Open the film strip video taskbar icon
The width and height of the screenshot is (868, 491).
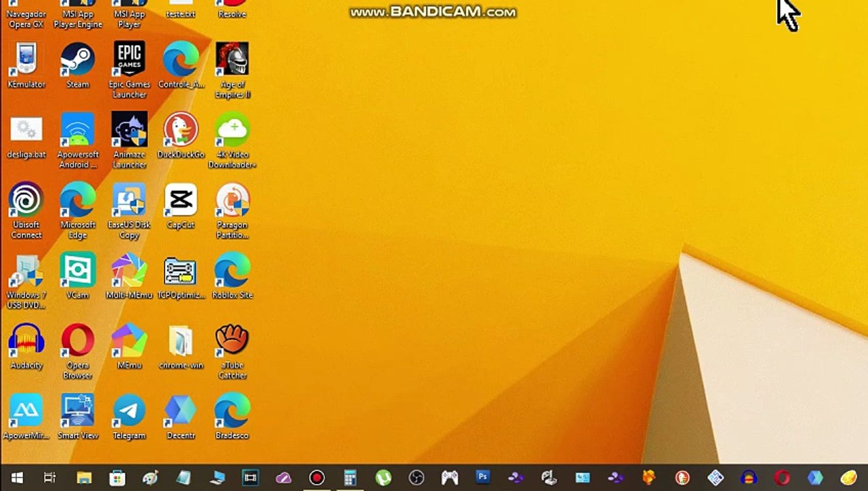250,478
